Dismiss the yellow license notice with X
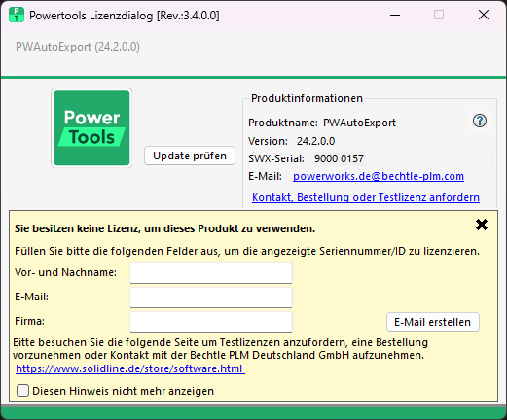The height and width of the screenshot is (420, 507). (482, 225)
